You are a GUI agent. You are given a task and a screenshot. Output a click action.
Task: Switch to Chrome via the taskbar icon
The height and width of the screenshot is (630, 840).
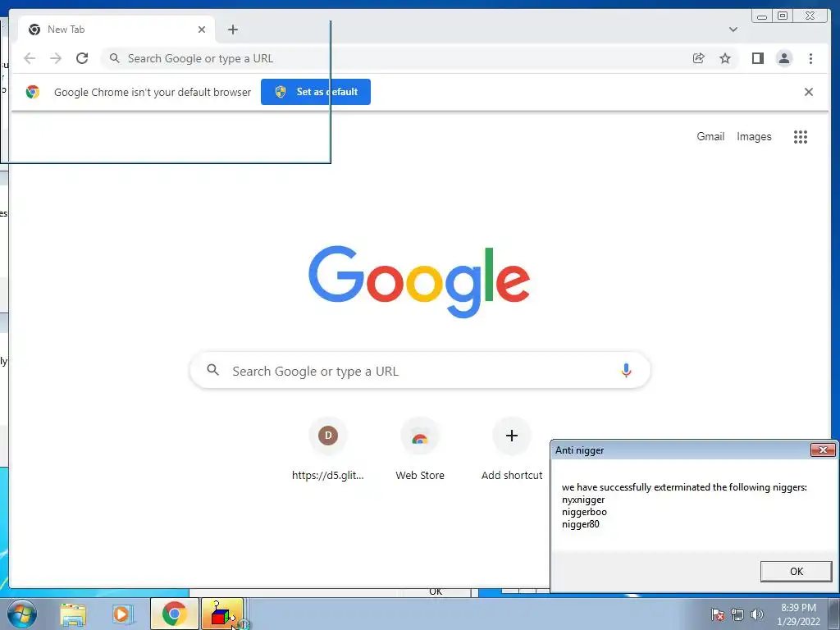175,614
